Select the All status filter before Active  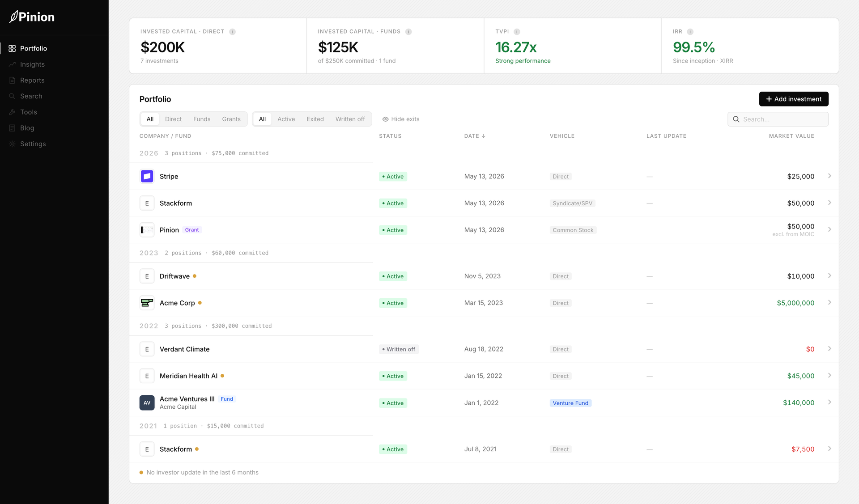coord(262,119)
